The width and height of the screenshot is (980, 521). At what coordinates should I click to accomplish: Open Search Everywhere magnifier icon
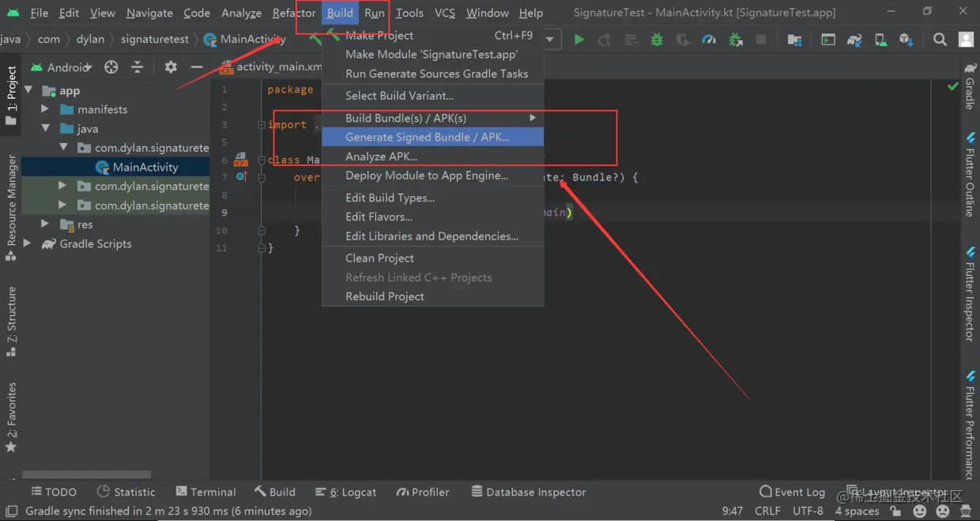click(940, 40)
